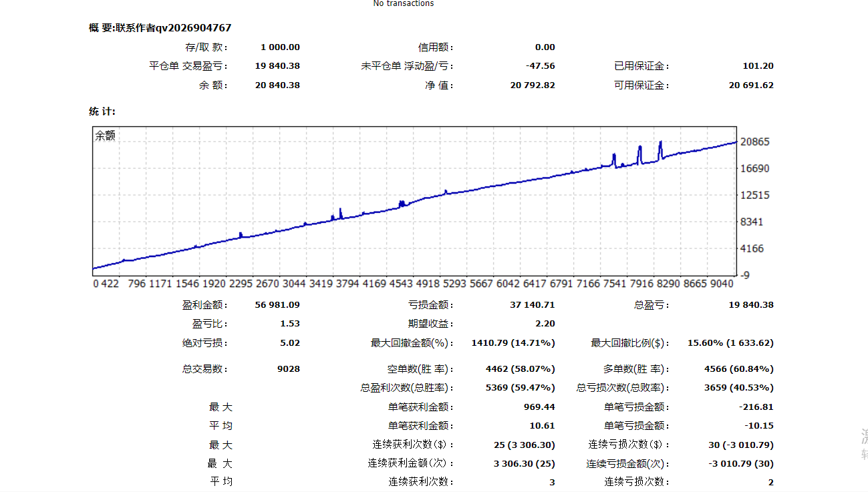The width and height of the screenshot is (868, 492).
Task: Click average consecutive losses value 2
Action: click(770, 482)
